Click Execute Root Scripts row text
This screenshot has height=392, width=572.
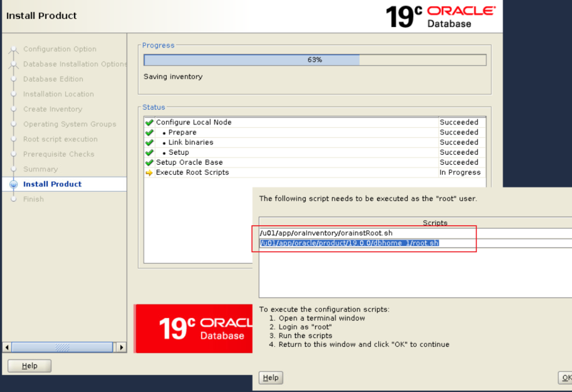[x=192, y=172]
